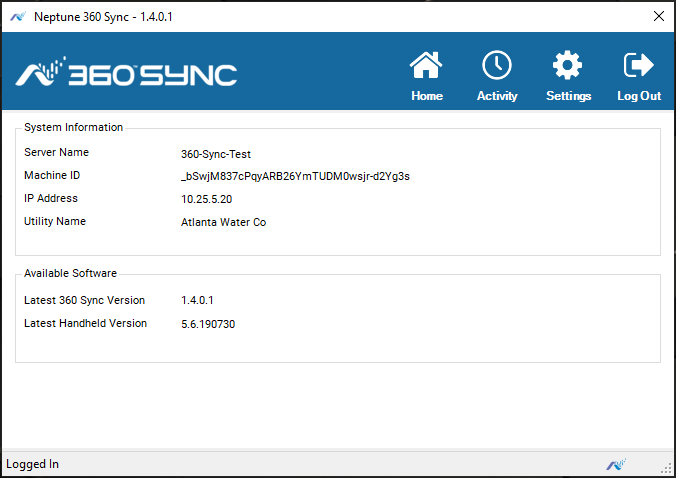Click the Logged In status text
The height and width of the screenshot is (478, 676).
click(x=33, y=464)
